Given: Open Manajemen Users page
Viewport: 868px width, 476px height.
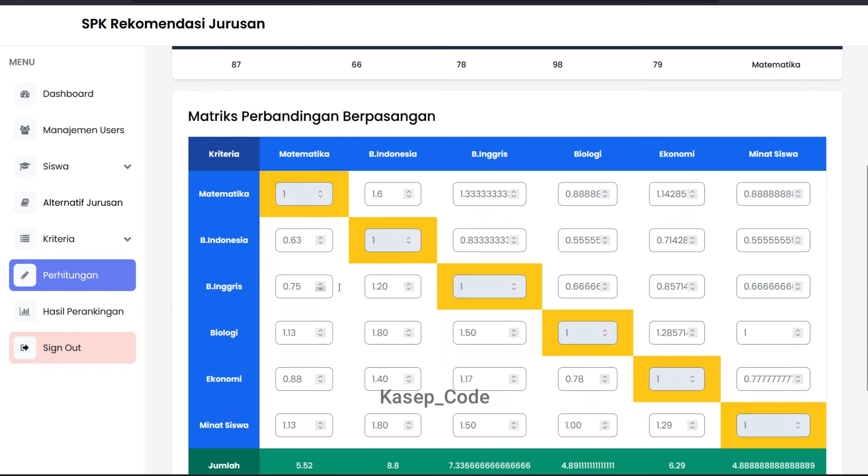Looking at the screenshot, I should click(72, 130).
